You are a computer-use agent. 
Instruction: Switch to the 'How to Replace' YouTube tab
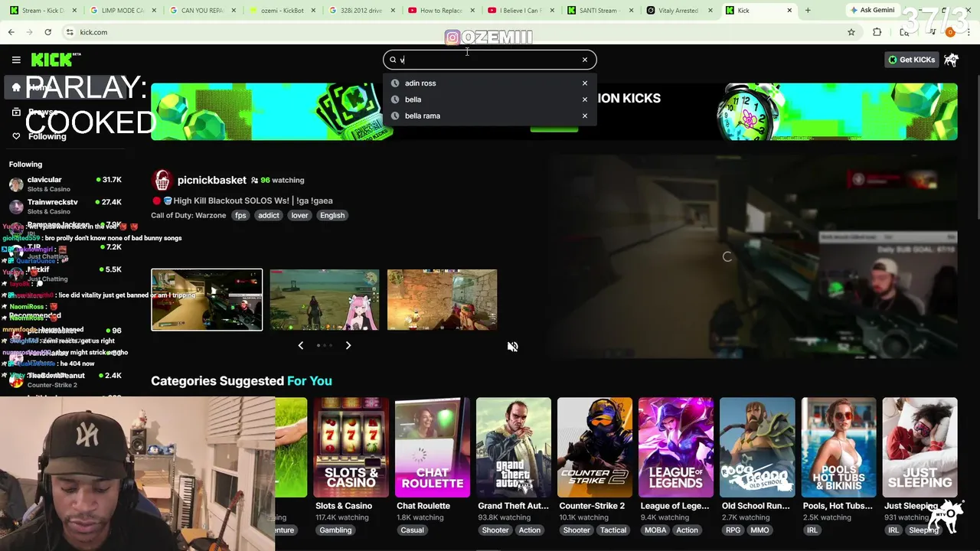(x=440, y=11)
